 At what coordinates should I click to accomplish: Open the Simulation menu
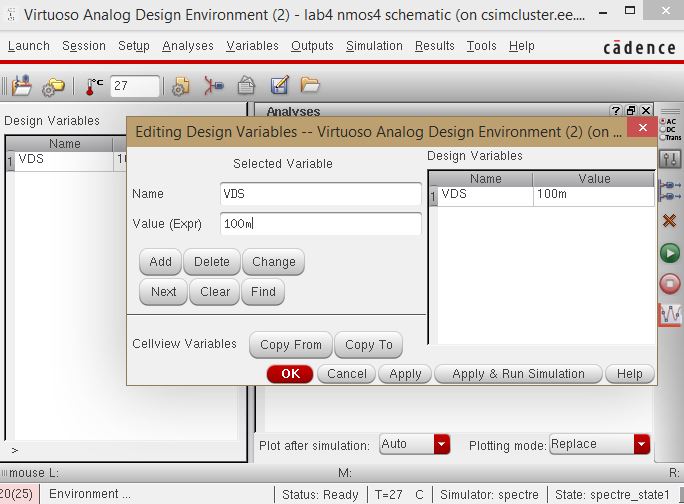click(x=374, y=46)
